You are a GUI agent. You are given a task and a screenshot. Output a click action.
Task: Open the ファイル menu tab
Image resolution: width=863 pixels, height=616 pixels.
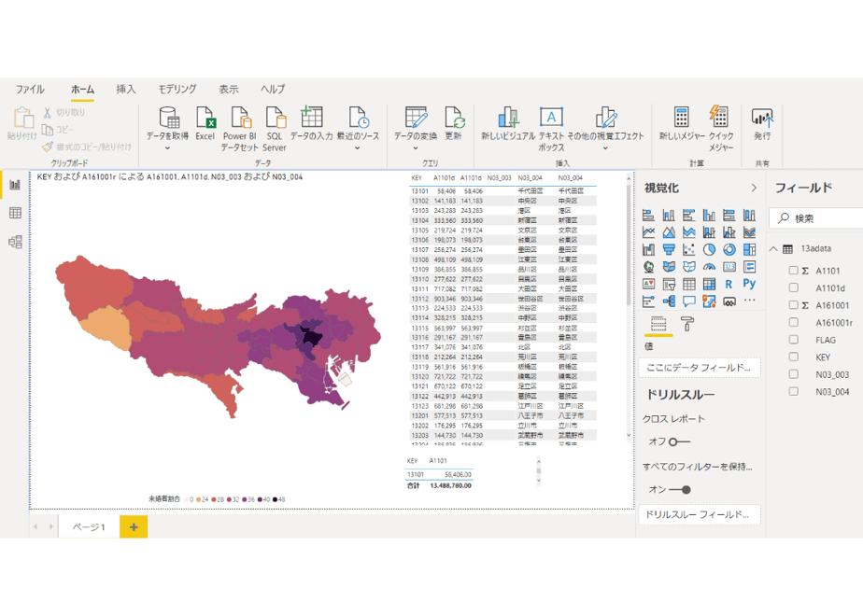coord(30,89)
